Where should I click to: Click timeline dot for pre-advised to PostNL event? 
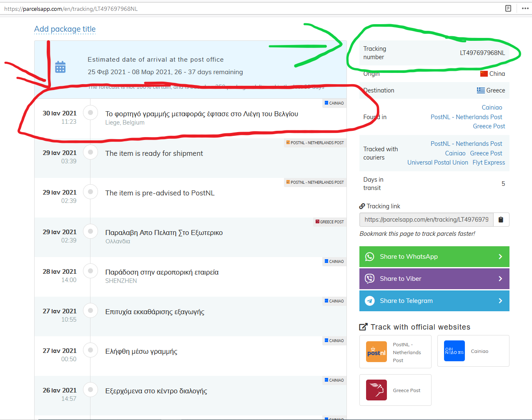(90, 192)
